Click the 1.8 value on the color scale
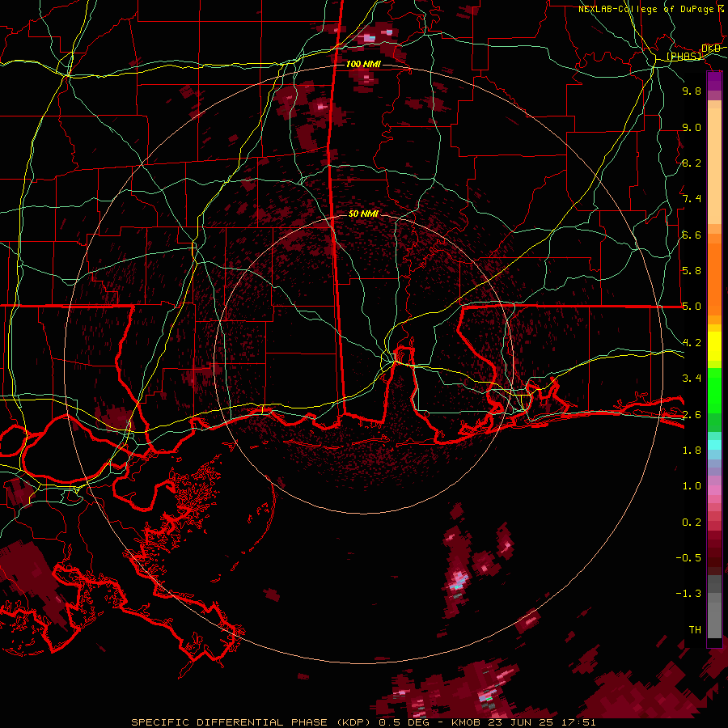The image size is (728, 728). pyautogui.click(x=692, y=451)
